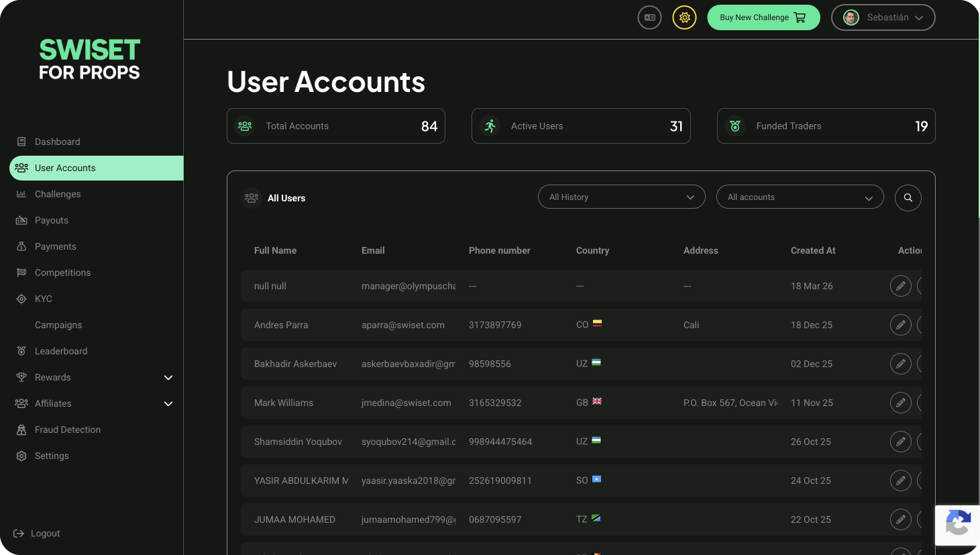Edit Mark Williams' account
The height and width of the screenshot is (555, 980).
901,403
